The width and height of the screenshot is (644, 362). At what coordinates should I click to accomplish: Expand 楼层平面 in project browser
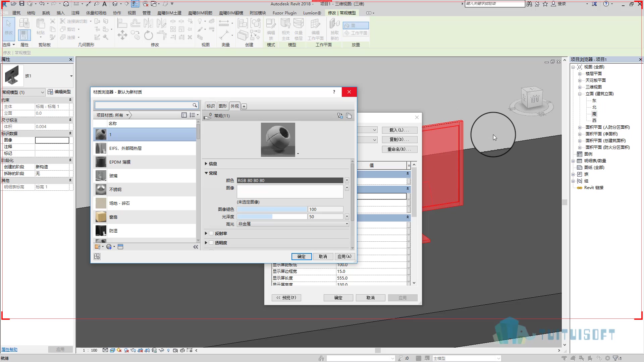click(580, 74)
